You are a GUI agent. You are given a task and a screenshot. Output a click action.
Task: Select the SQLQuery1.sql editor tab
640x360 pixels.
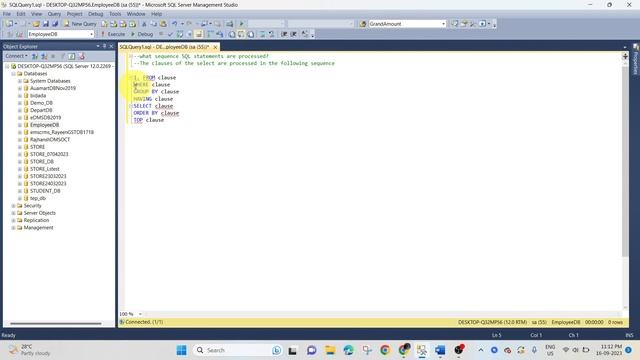tap(164, 47)
